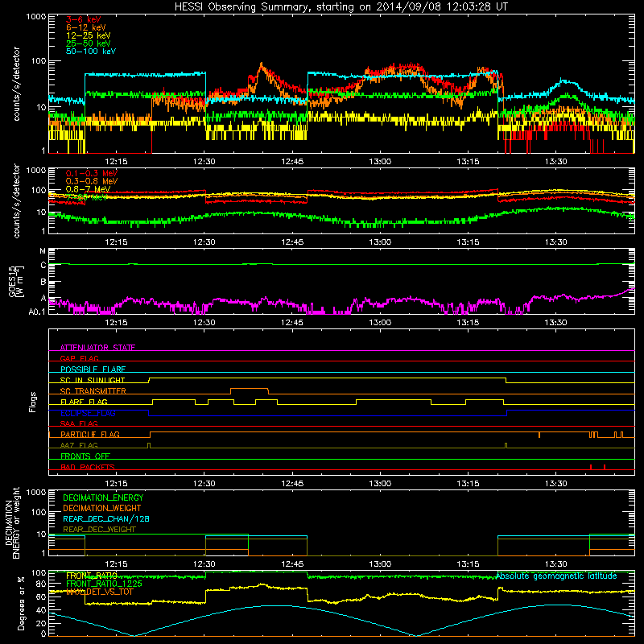Select the 25-50 keV legend label
The image size is (644, 644).
(x=89, y=43)
